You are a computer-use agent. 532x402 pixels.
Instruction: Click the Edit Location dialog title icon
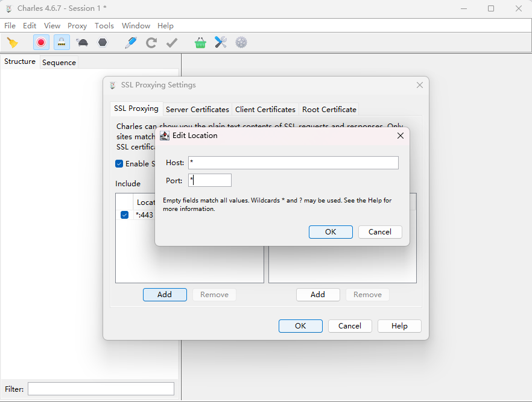(x=165, y=136)
